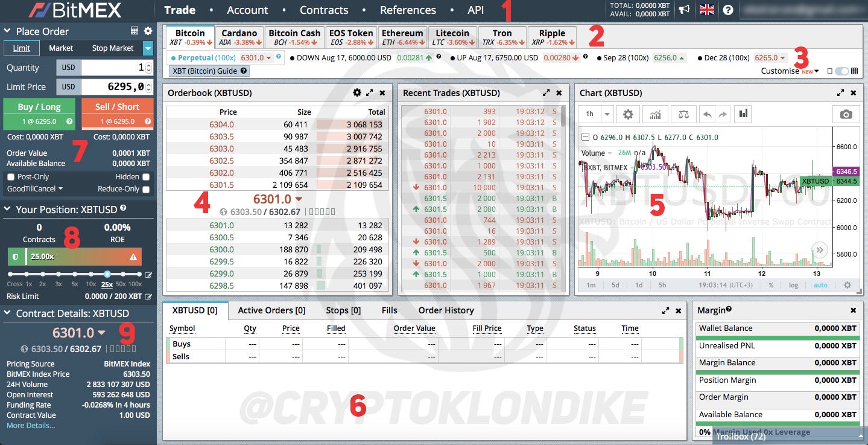This screenshot has height=445, width=868.
Task: Click the Margin info icon
Action: [x=729, y=309]
